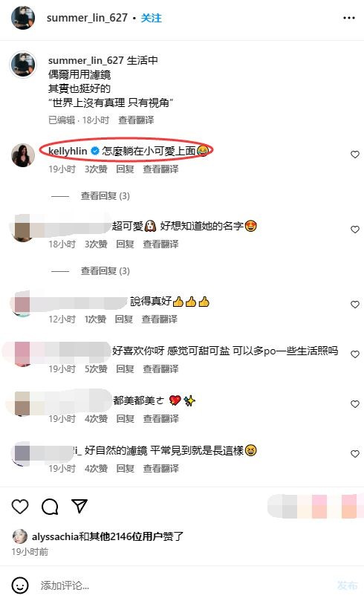Expand replies under 超可愛 comment
Image resolution: width=364 pixels, height=604 pixels.
105,271
